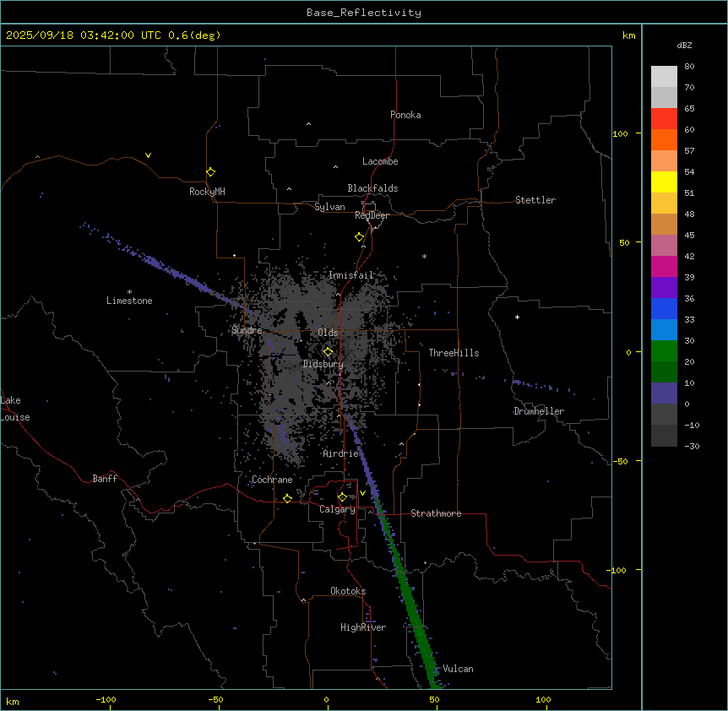This screenshot has width=728, height=711.
Task: Click the yellow diamond marker below RedDeer
Action: click(359, 237)
